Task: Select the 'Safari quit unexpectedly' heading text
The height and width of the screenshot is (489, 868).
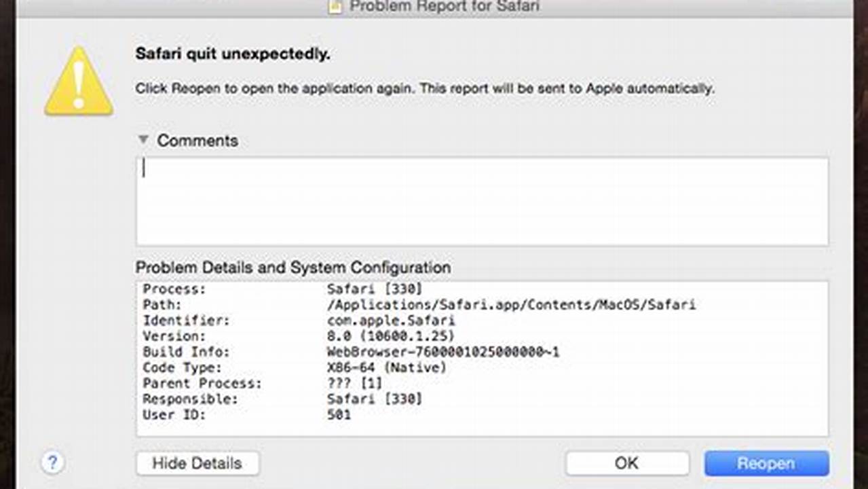Action: click(x=233, y=54)
